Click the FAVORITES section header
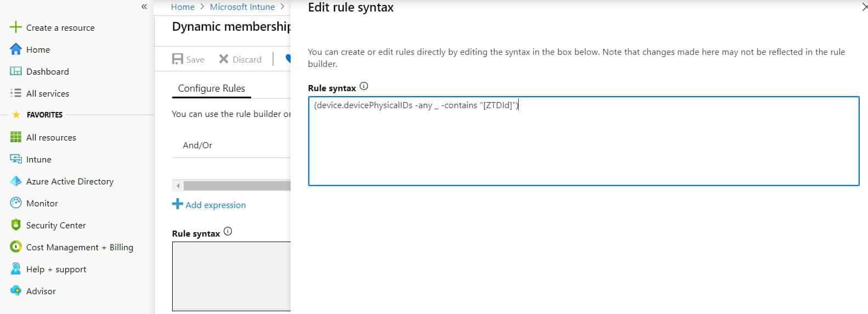868x314 pixels. [44, 115]
